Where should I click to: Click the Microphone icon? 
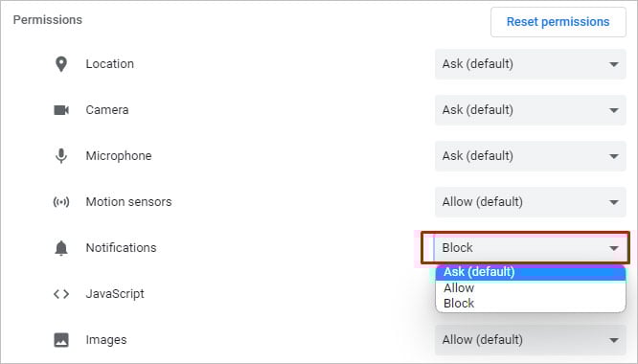click(x=61, y=156)
